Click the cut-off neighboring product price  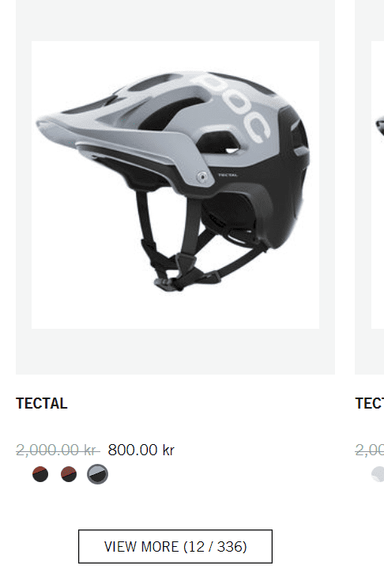coord(369,450)
